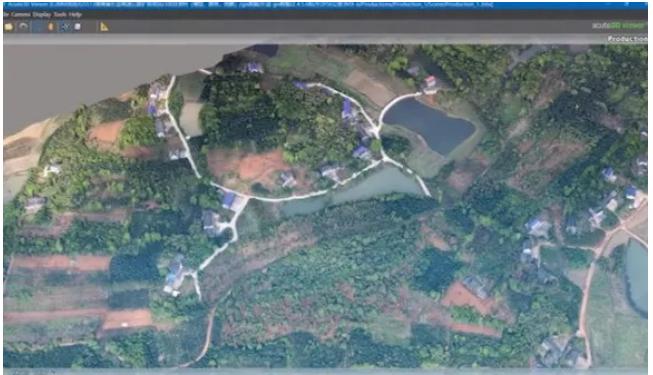
Task: Open the Camera menu
Action: tap(20, 15)
